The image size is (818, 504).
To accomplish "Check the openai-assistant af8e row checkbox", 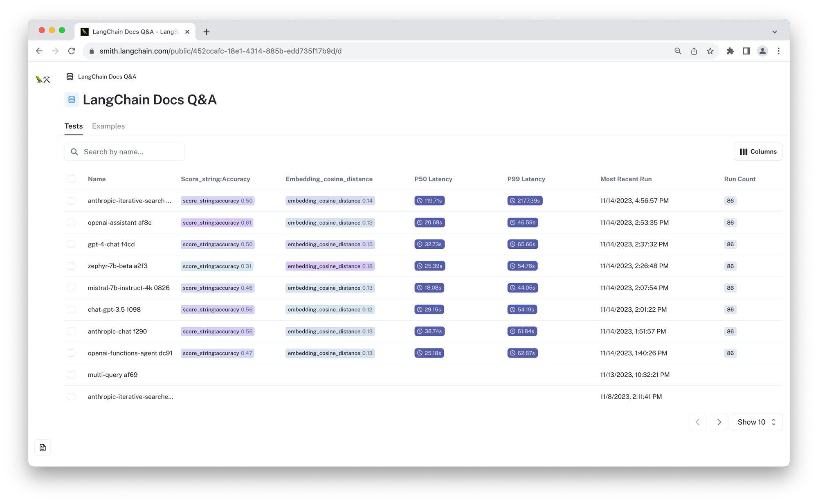I will point(72,223).
